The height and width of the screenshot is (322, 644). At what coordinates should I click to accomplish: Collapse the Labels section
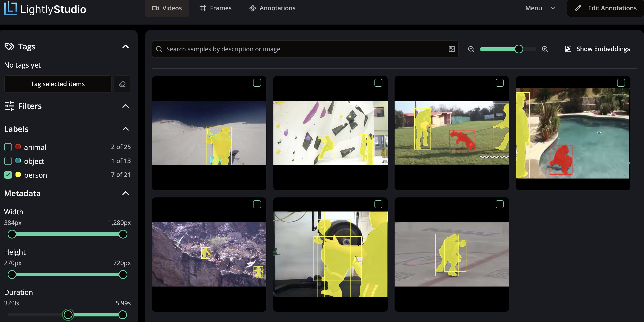pyautogui.click(x=126, y=129)
